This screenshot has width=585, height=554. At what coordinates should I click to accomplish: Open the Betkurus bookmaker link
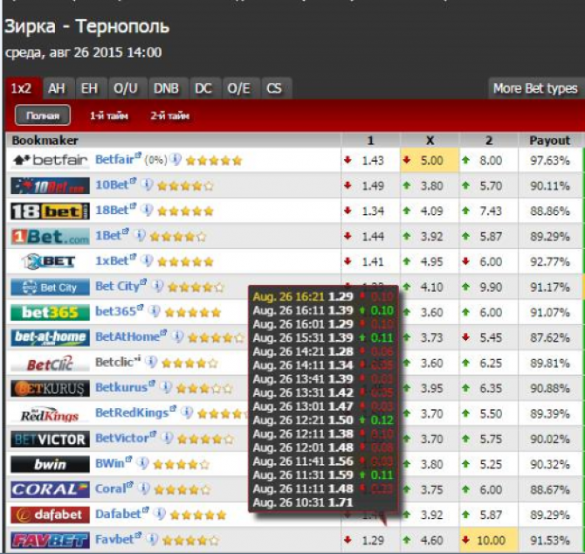click(x=125, y=388)
